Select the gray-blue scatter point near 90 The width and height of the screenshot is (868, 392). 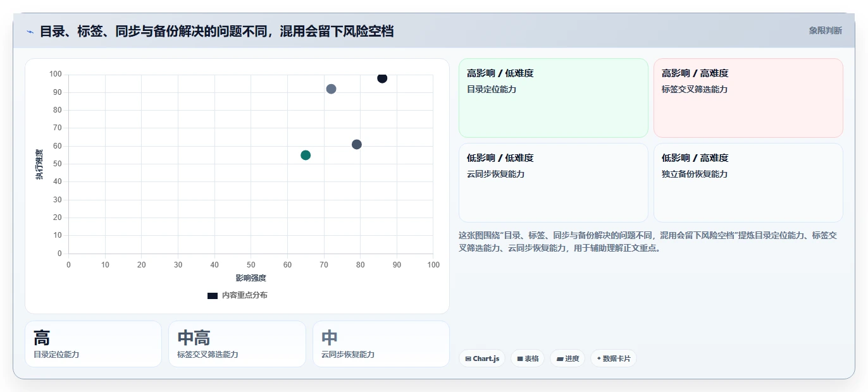331,89
